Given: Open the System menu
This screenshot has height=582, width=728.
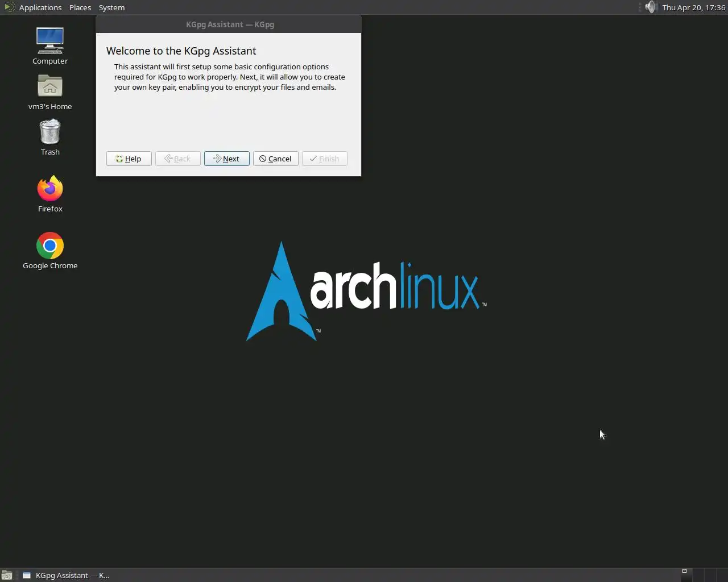Looking at the screenshot, I should point(111,7).
